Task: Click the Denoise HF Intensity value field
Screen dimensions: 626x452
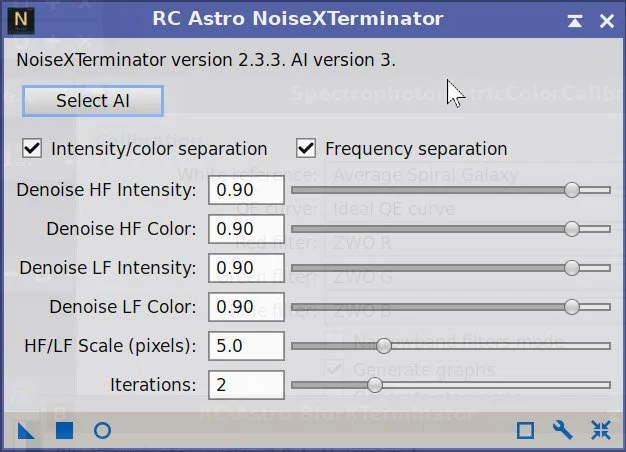Action: 246,190
